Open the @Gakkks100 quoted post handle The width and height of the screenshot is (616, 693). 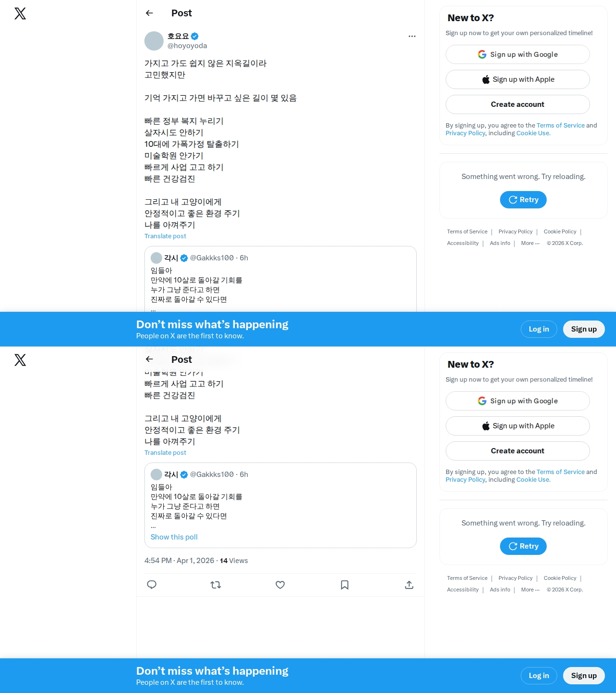click(212, 475)
